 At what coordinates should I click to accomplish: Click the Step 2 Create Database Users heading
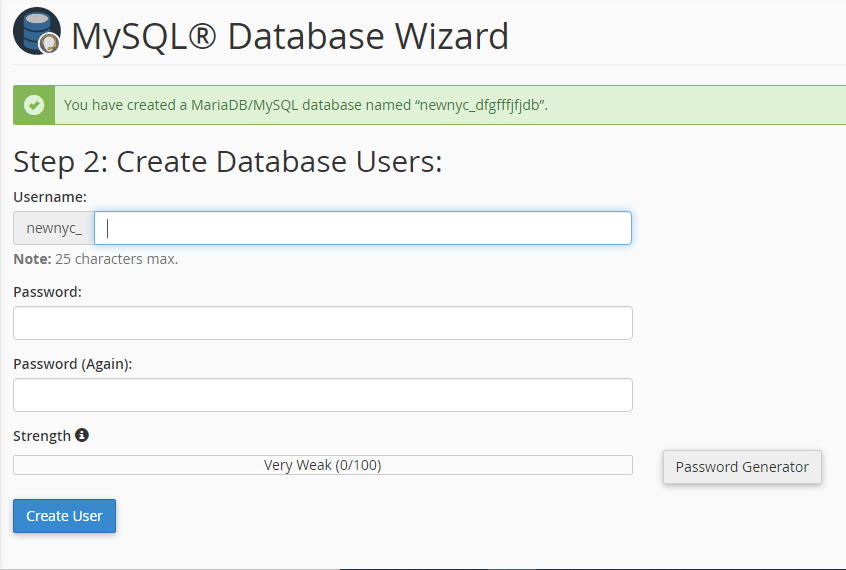click(x=228, y=161)
